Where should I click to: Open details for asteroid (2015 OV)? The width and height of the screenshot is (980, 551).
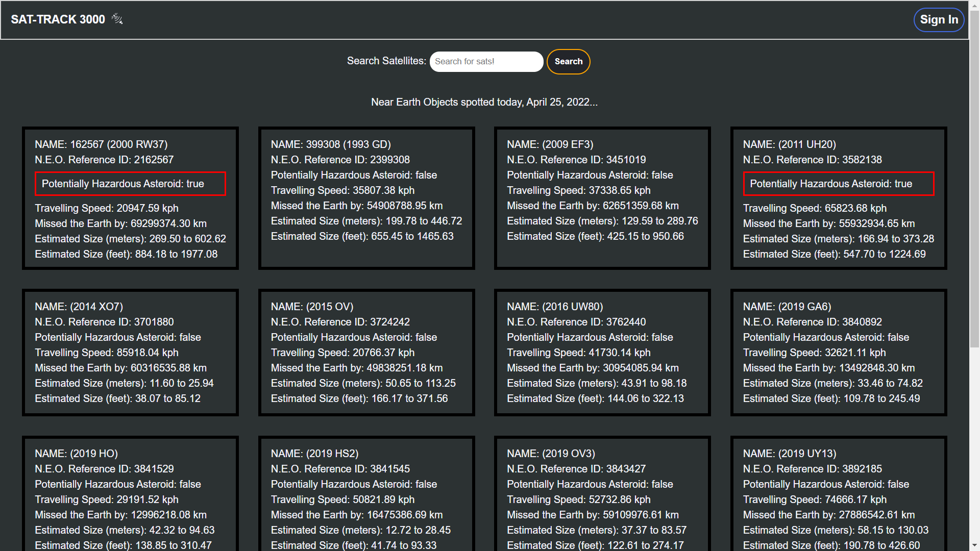366,353
